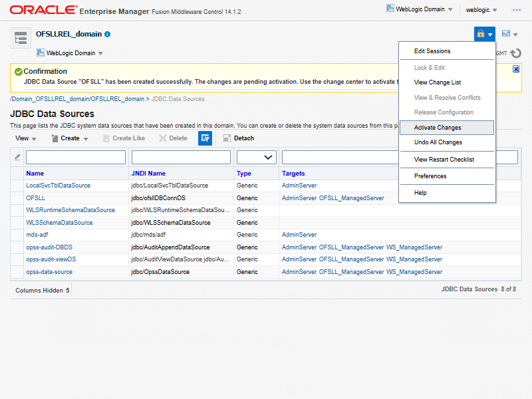Close the confirmation message box
Screen dimensions: 532x399
(516, 69)
